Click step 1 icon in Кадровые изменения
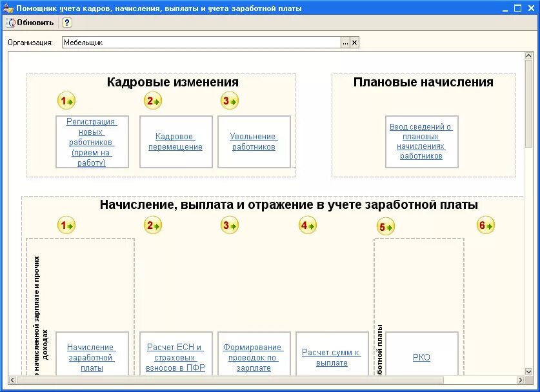This screenshot has width=540, height=392. pos(65,101)
